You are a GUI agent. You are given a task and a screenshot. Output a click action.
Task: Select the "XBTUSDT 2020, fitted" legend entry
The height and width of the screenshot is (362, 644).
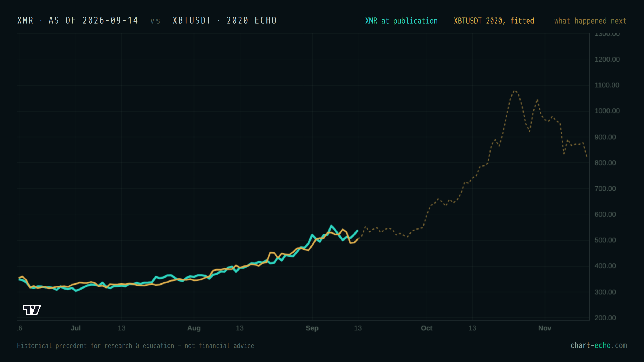coord(490,21)
